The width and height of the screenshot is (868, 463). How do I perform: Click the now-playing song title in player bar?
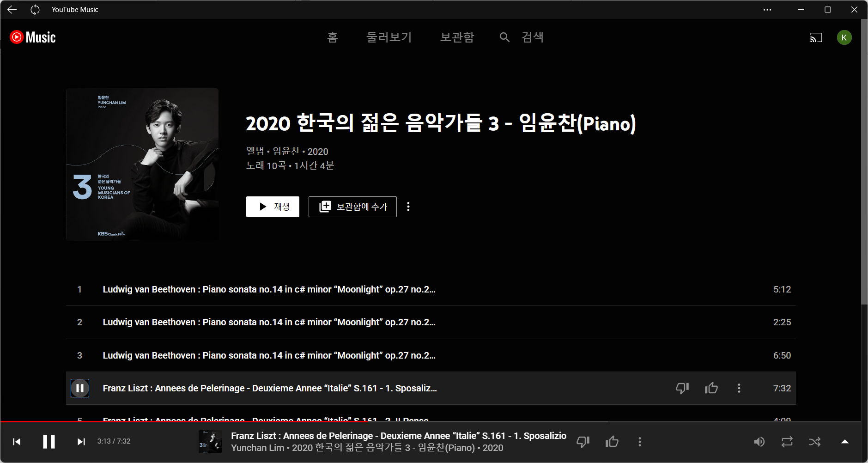[x=399, y=436]
